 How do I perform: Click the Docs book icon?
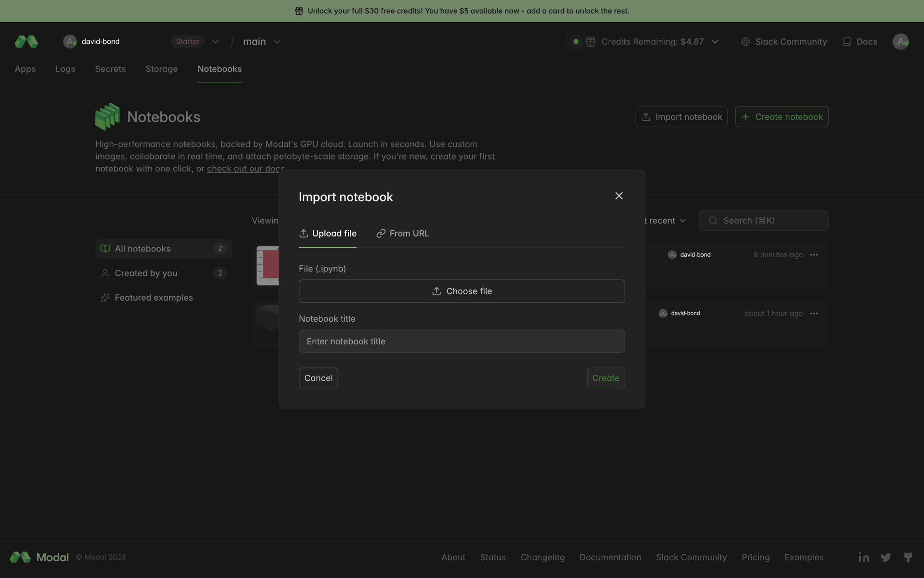847,42
